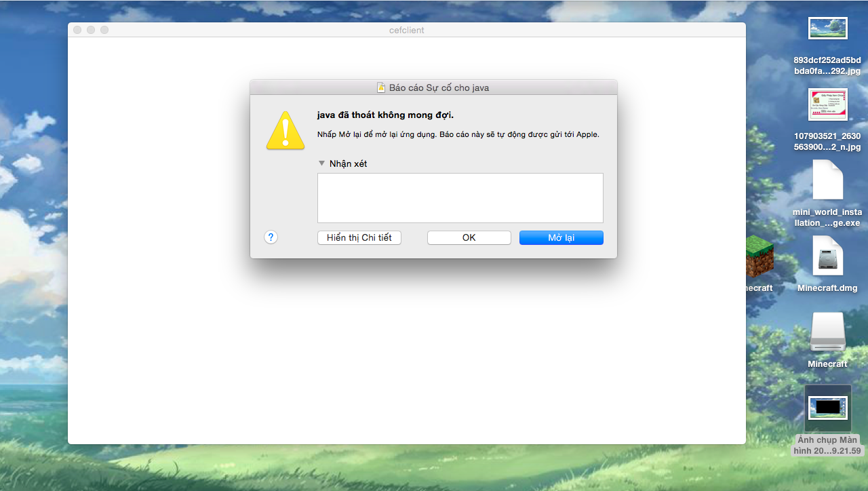Click into the Nhận xét comments text box

coord(460,197)
